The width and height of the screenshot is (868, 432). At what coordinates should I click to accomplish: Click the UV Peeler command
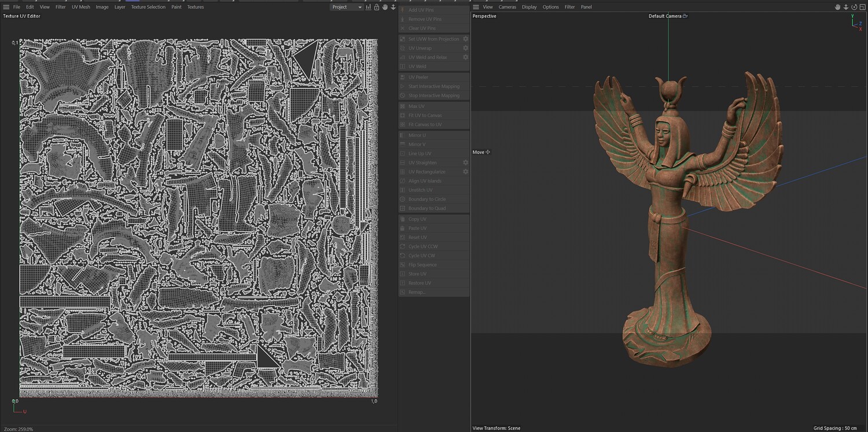(x=418, y=77)
